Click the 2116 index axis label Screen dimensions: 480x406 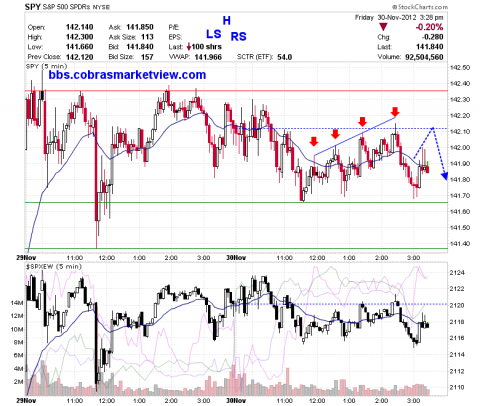[457, 338]
